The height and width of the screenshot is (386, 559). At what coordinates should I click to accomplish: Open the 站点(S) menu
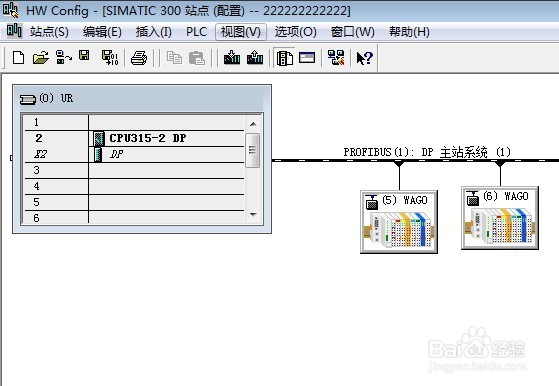point(49,32)
